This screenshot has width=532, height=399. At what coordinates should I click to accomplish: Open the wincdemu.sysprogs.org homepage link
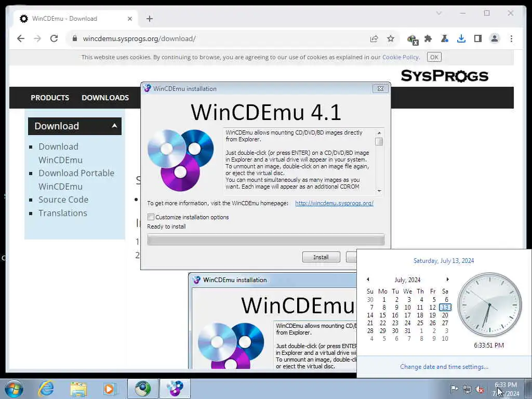pos(334,203)
